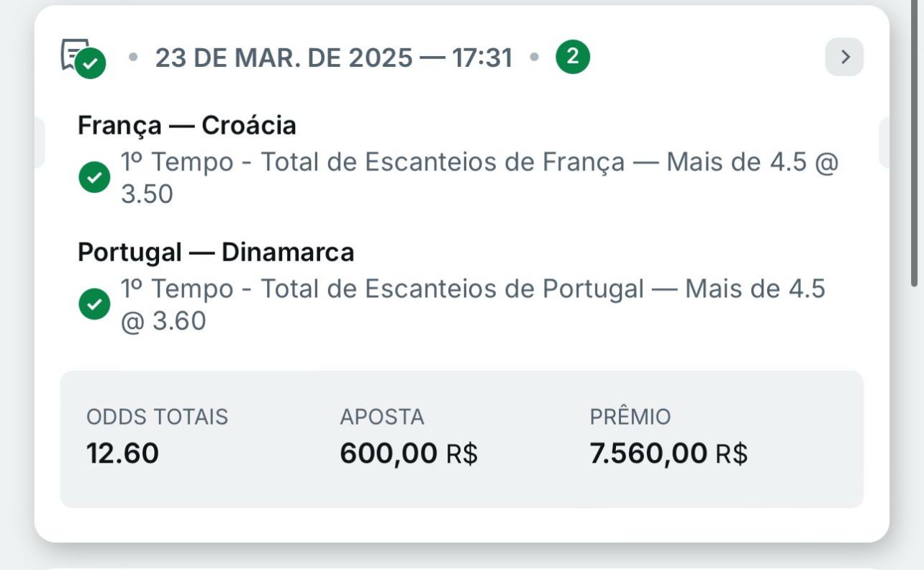
Task: Click the PRÊMIO amount 7.560,00 R$
Action: click(x=668, y=453)
